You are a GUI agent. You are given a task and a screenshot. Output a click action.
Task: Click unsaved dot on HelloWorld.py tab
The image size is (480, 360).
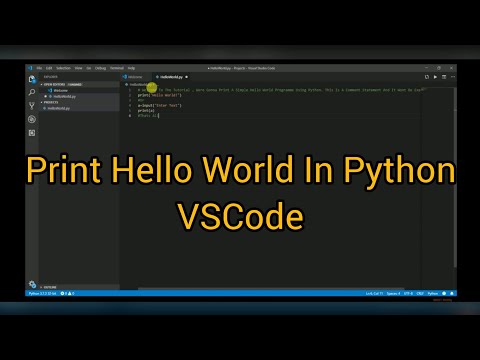tap(187, 77)
